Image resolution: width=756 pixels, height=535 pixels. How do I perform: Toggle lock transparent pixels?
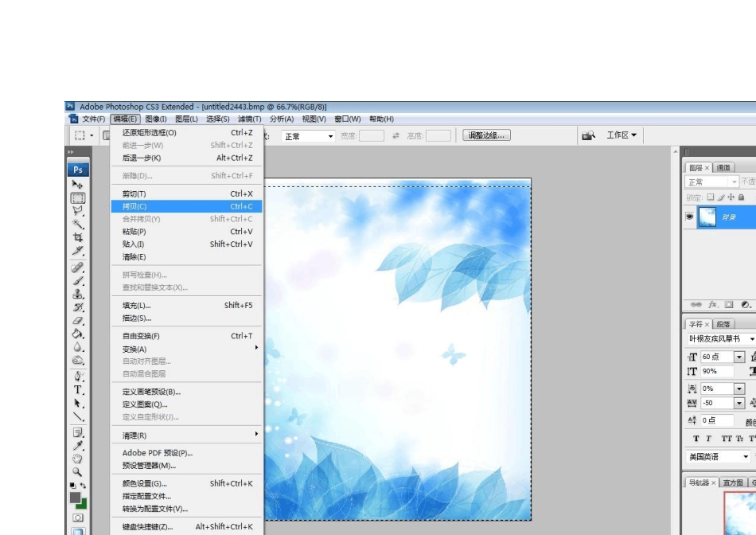(710, 197)
